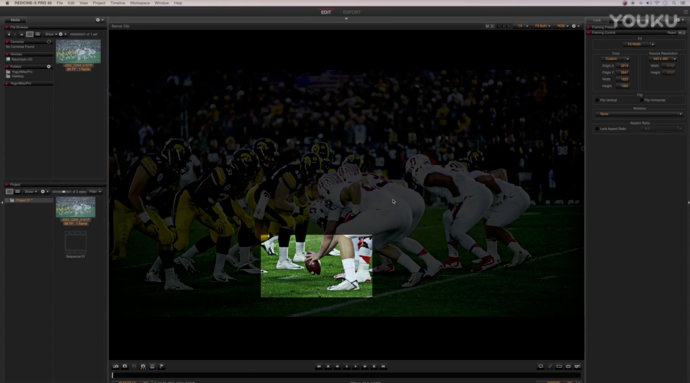The image size is (690, 383).
Task: Enable the Flip Vertical checkbox
Action: coord(597,100)
